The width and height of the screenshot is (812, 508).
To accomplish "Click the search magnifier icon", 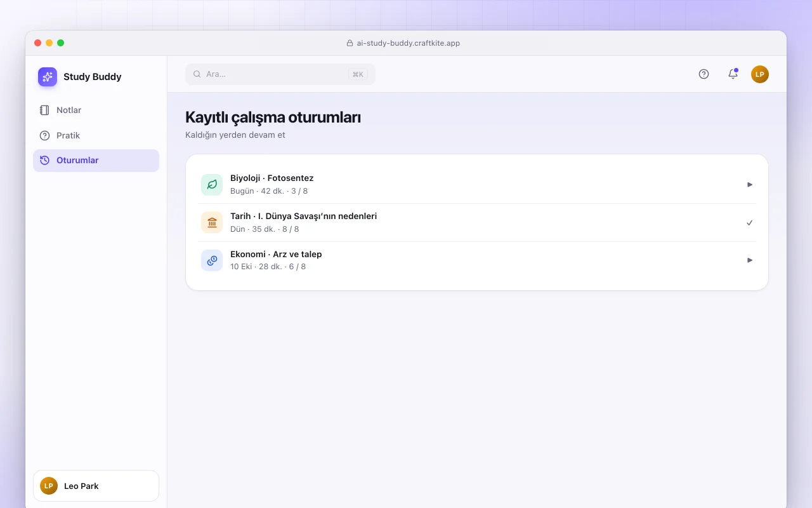I will pos(197,74).
